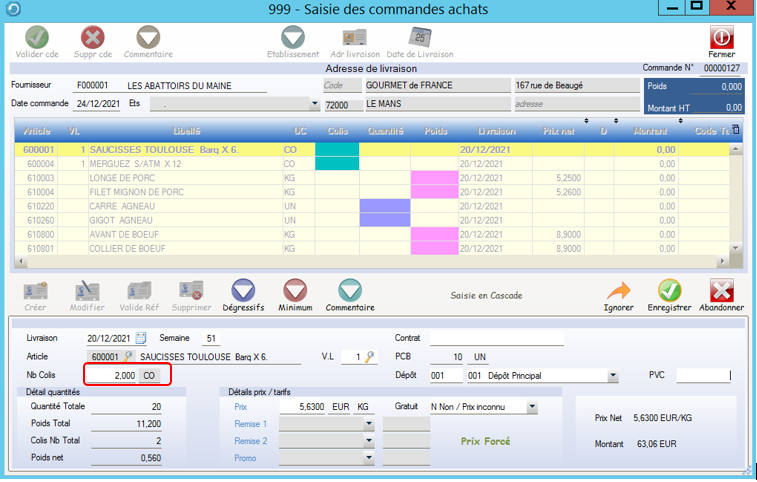Click the Fermer icon
The image size is (757, 482).
point(721,36)
